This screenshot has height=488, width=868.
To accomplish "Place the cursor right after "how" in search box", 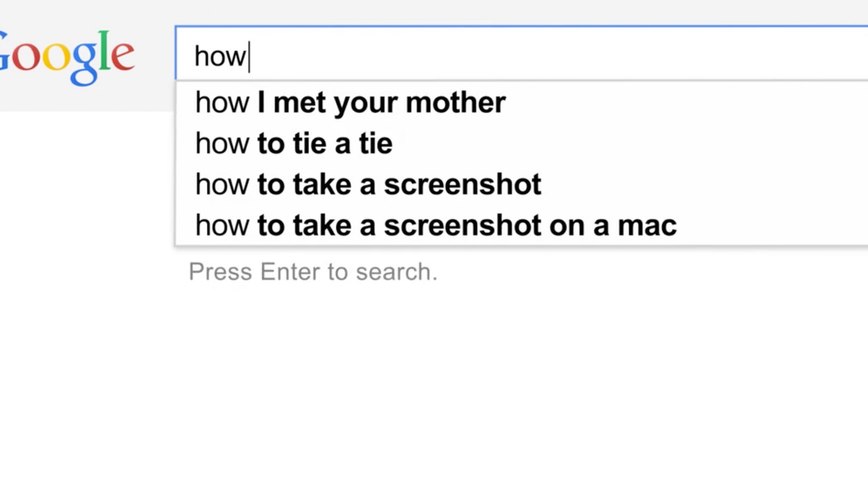I will tap(250, 56).
